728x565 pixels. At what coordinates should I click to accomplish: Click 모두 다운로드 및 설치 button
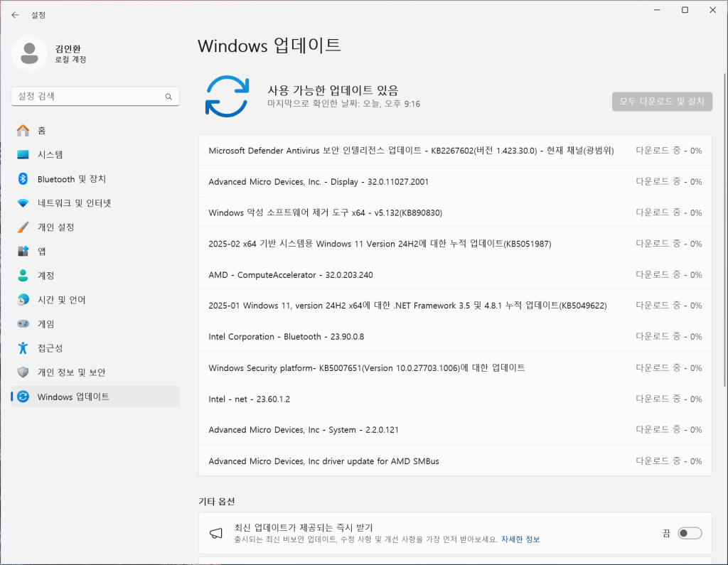[662, 101]
